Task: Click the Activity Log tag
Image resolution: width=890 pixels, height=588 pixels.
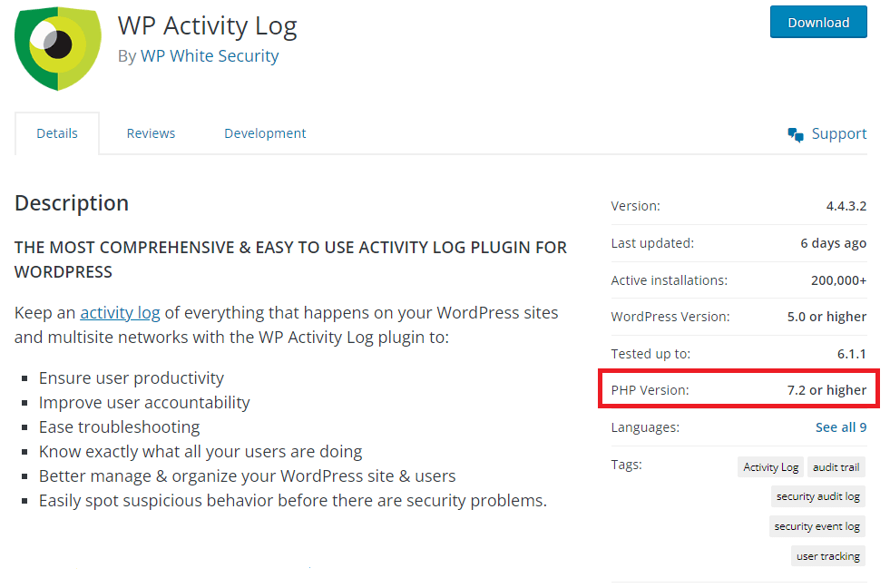Action: coord(770,466)
